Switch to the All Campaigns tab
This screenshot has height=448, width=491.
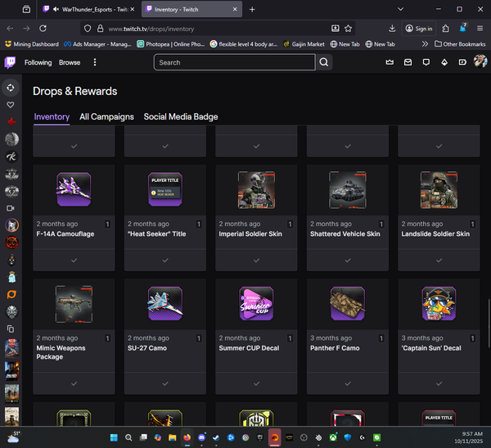106,117
